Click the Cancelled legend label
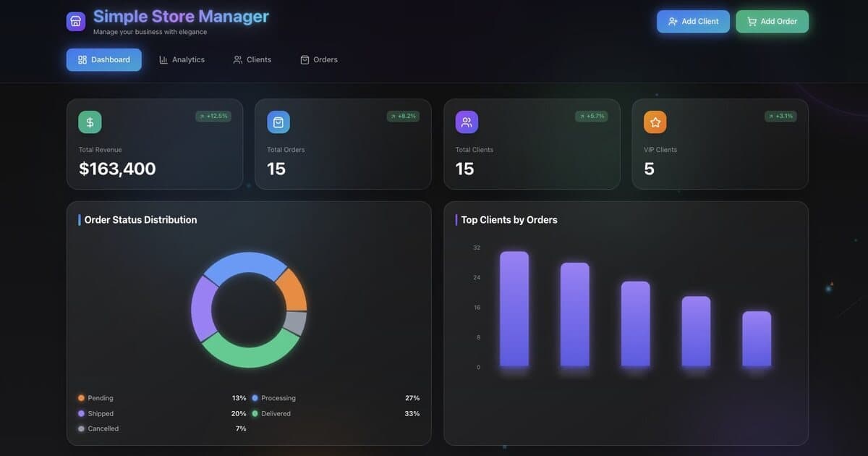 pyautogui.click(x=103, y=428)
